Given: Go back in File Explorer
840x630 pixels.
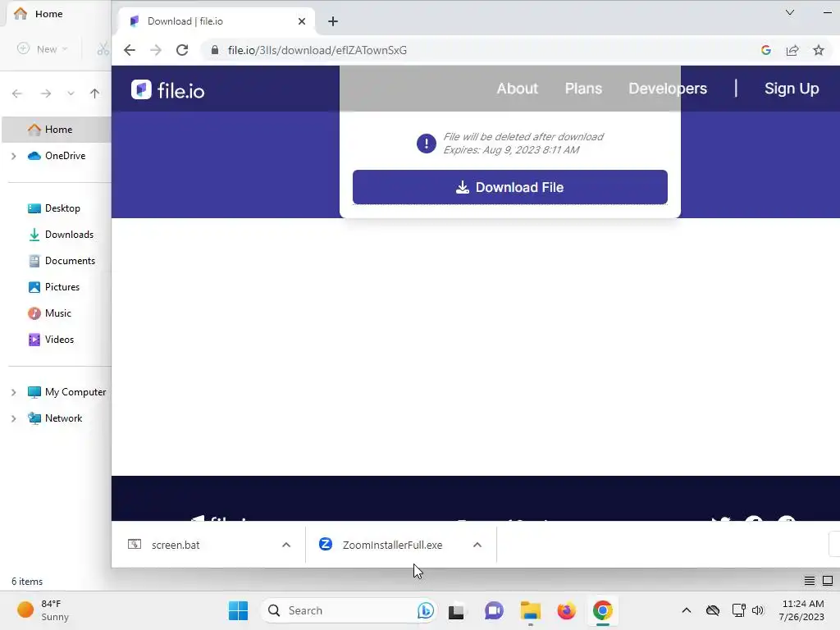Looking at the screenshot, I should point(17,94).
